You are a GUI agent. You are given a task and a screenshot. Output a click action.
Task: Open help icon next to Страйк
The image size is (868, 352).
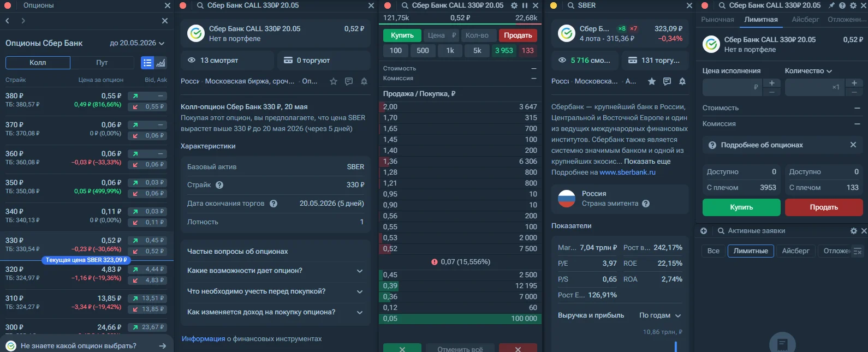click(219, 185)
